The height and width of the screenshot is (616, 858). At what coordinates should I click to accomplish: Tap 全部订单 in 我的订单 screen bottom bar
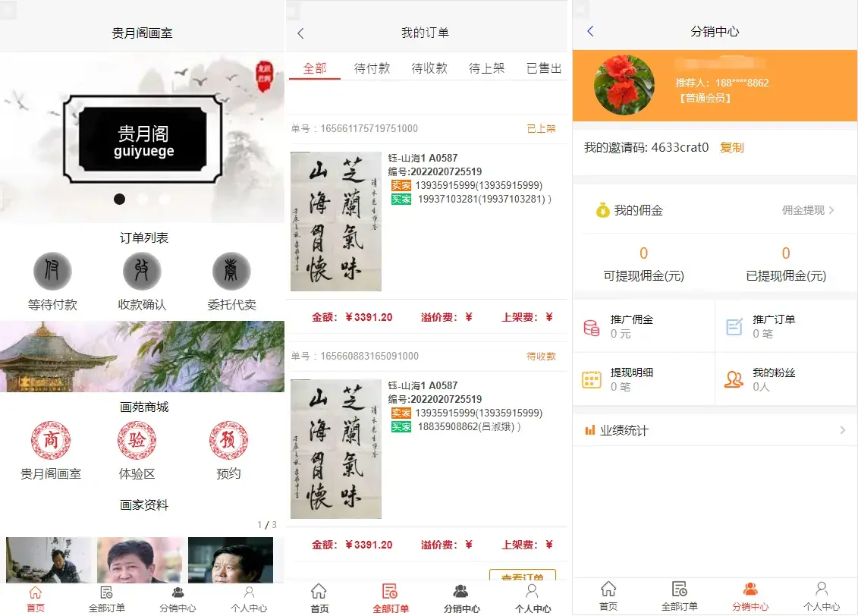(391, 599)
